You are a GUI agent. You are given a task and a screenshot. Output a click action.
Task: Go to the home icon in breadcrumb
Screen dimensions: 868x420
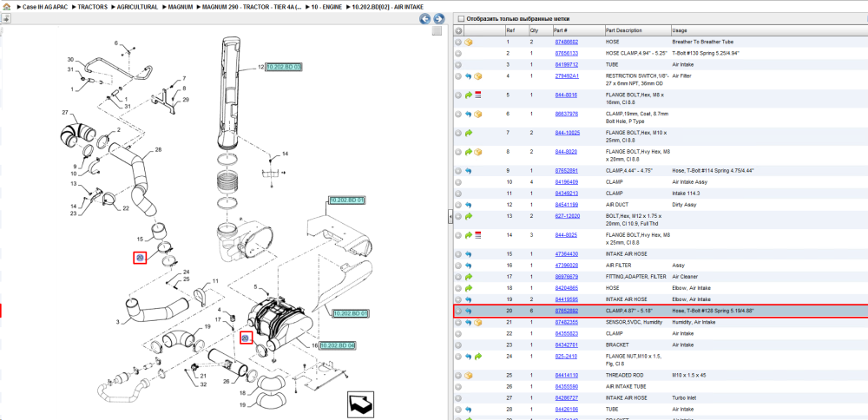click(x=6, y=7)
